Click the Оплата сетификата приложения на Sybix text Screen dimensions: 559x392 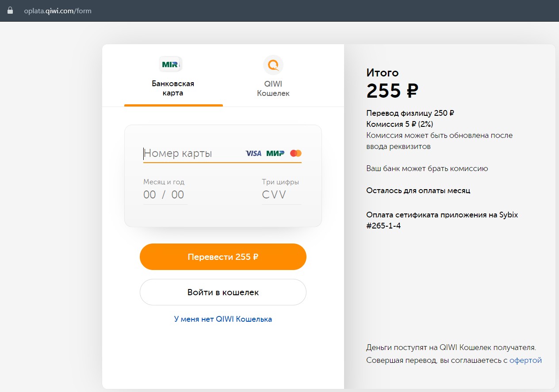(x=442, y=215)
